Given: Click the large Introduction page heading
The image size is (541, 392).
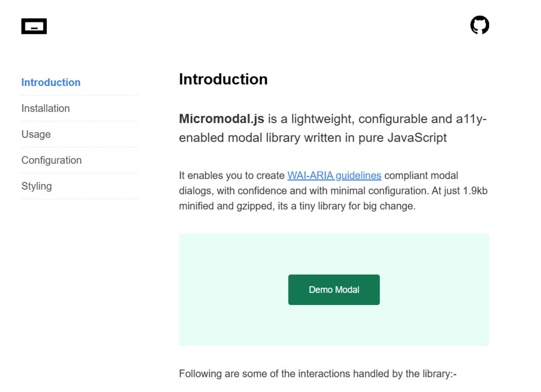Looking at the screenshot, I should tap(223, 79).
